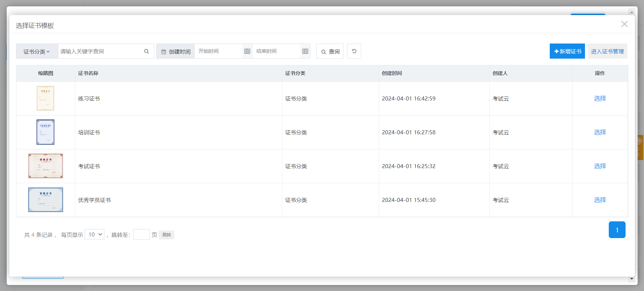Click the 优秀学员证书 thumbnail
Screen dimensions: 644x291
(45, 200)
